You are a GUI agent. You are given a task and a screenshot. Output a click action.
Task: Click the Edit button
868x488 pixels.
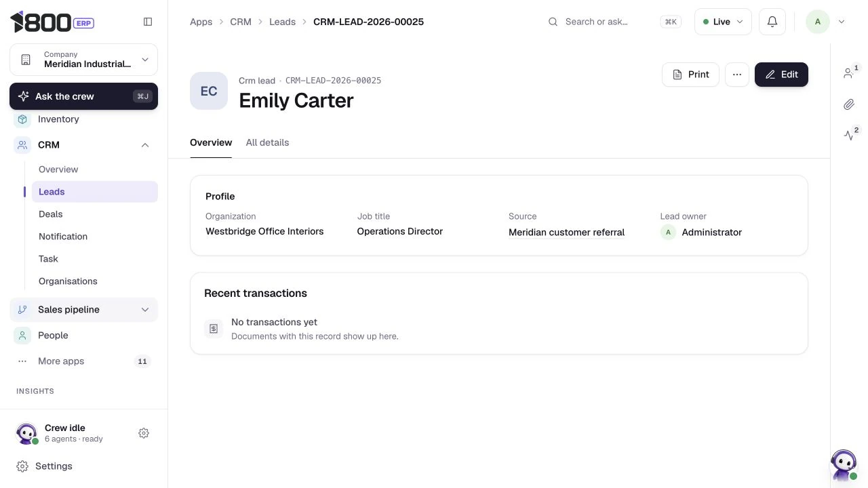781,75
